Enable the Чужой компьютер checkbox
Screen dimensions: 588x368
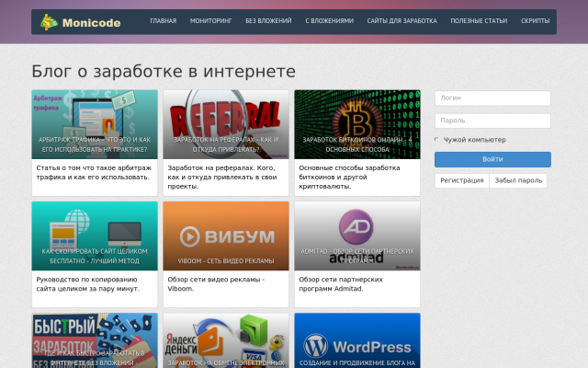tap(436, 139)
